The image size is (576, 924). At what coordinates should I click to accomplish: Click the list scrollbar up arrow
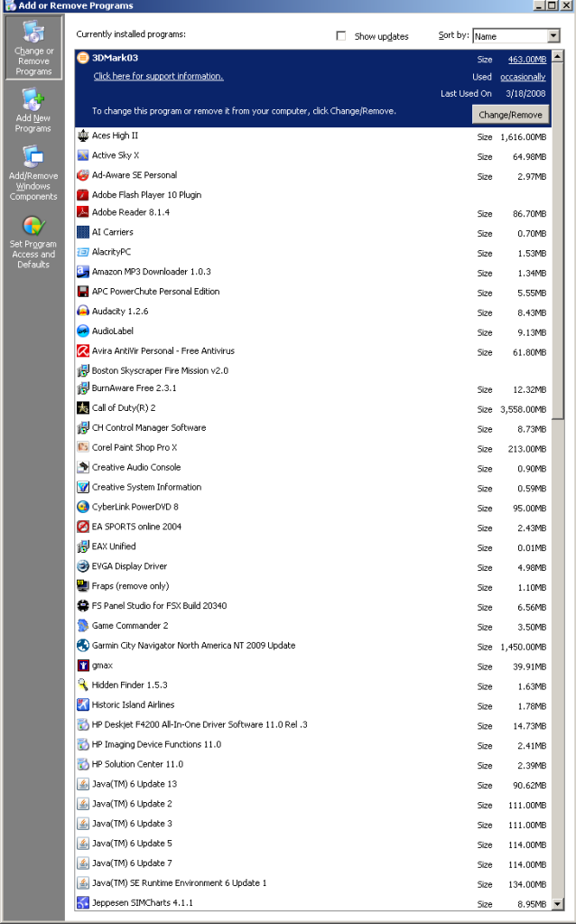[x=558, y=57]
